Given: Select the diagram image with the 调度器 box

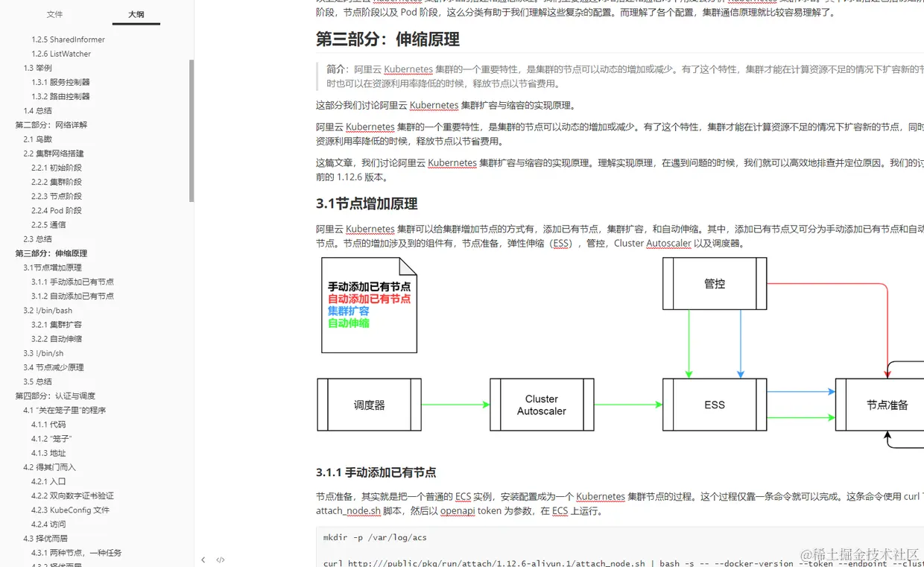Looking at the screenshot, I should point(620,352).
